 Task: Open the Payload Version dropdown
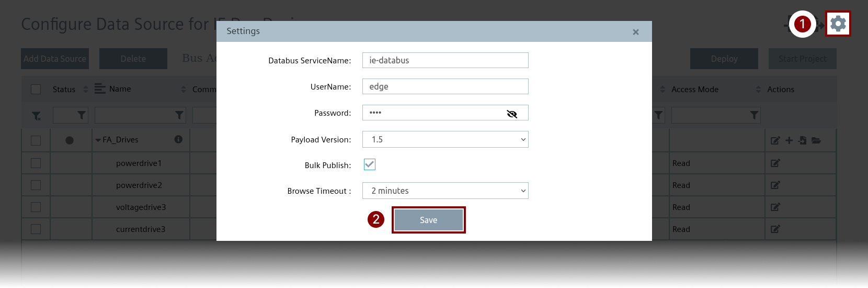click(446, 139)
